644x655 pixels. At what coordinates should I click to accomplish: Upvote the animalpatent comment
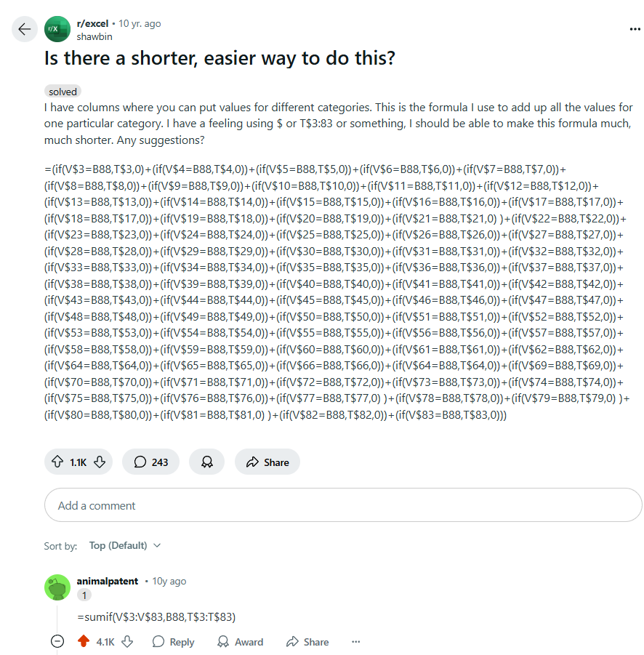click(x=83, y=642)
